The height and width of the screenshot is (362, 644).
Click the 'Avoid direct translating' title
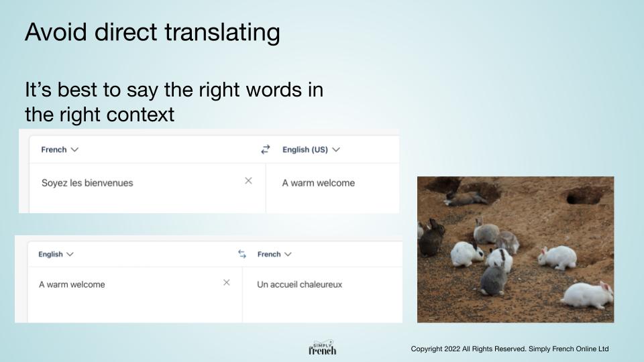pos(152,32)
